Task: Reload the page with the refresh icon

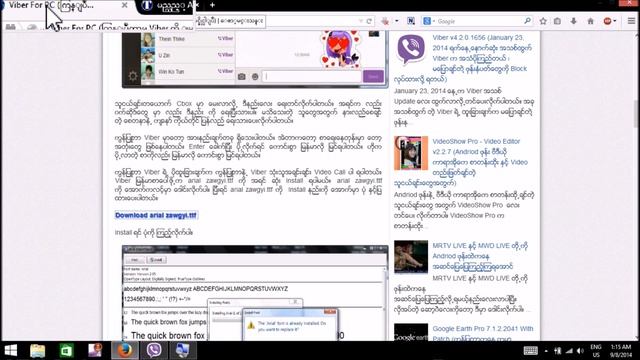Action: [369, 21]
